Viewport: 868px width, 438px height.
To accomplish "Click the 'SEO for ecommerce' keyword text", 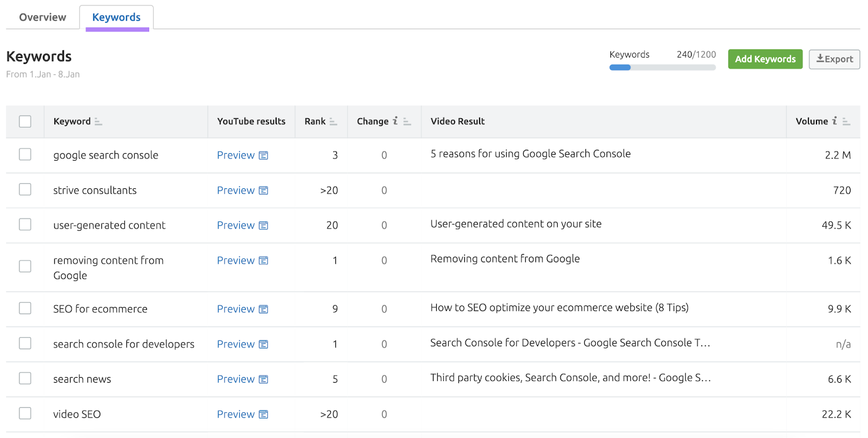I will tap(100, 309).
